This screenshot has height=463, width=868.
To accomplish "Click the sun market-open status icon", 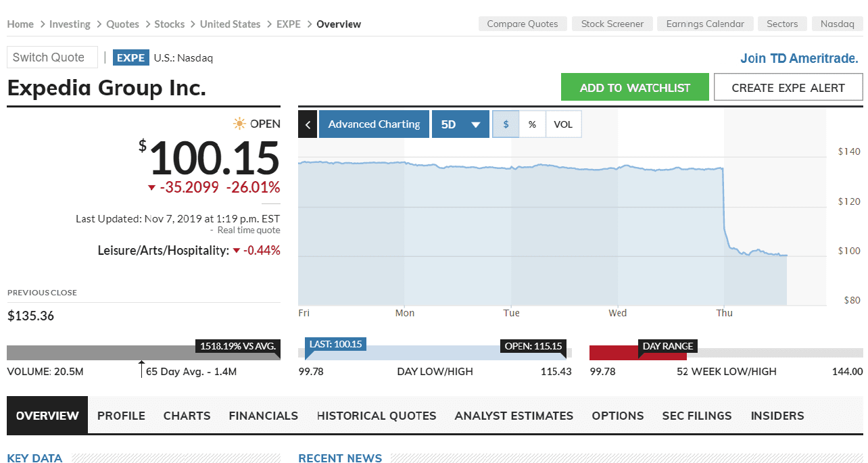I will click(x=239, y=124).
